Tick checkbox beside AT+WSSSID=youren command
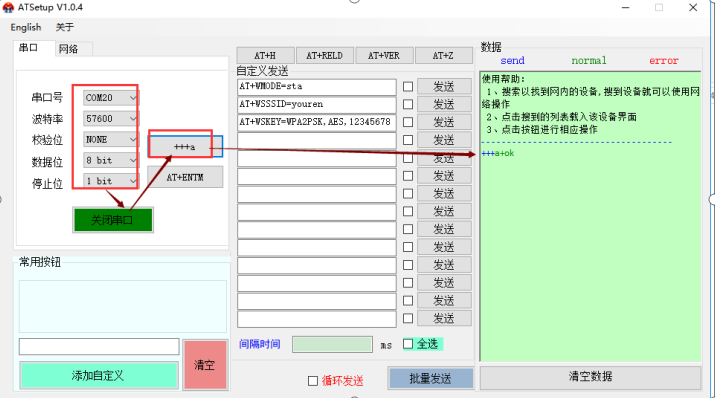This screenshot has width=715, height=398. [408, 104]
